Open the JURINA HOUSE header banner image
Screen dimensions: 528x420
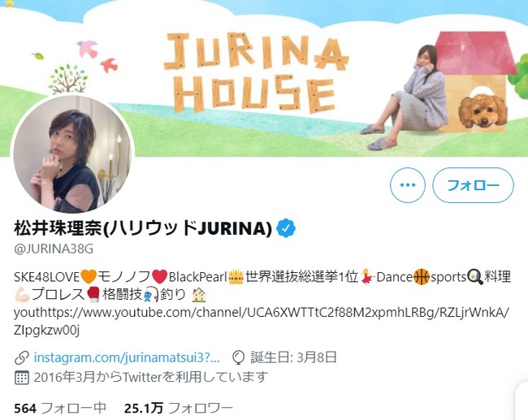tap(264, 78)
